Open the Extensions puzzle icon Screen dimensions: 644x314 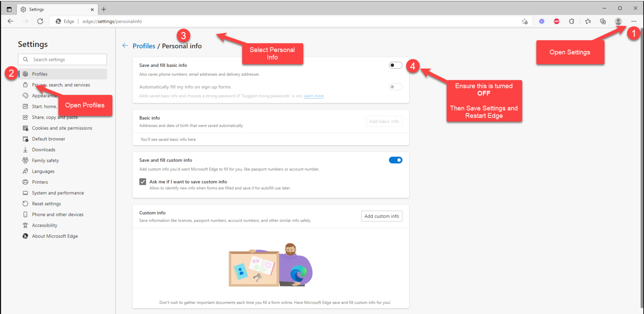tap(572, 21)
